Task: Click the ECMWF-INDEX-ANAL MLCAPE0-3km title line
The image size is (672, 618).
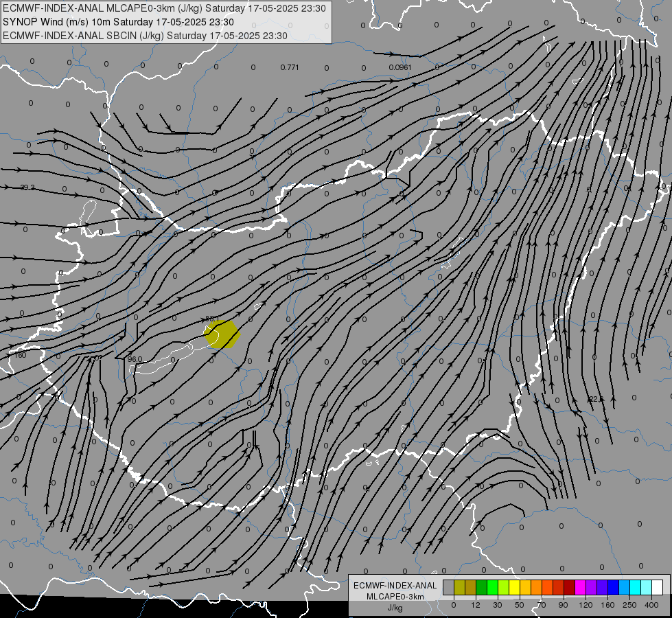Action: click(x=164, y=8)
